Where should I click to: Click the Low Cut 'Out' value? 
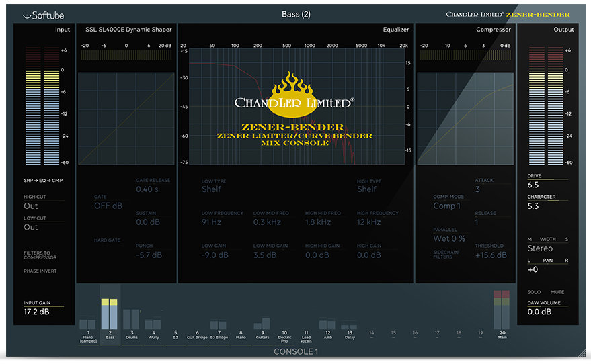[31, 227]
